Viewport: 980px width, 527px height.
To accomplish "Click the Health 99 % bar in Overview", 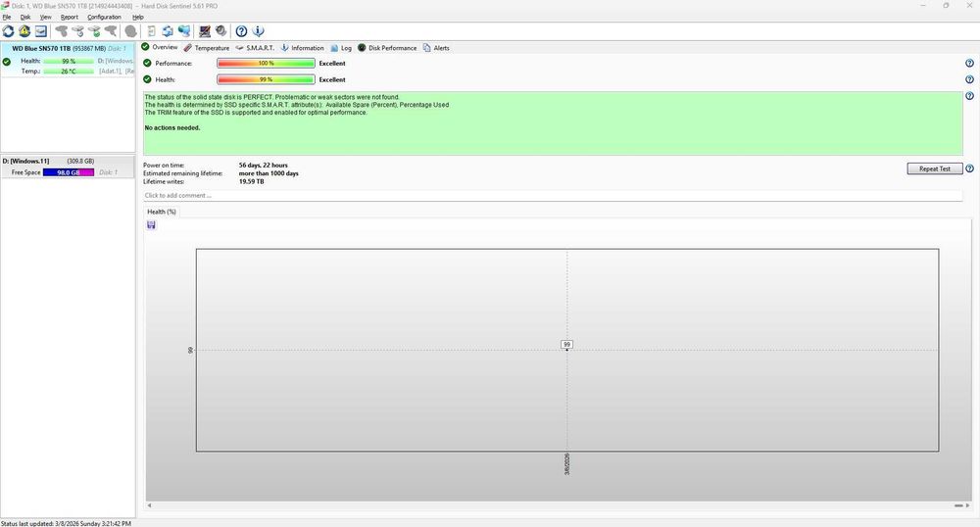I will [x=266, y=79].
